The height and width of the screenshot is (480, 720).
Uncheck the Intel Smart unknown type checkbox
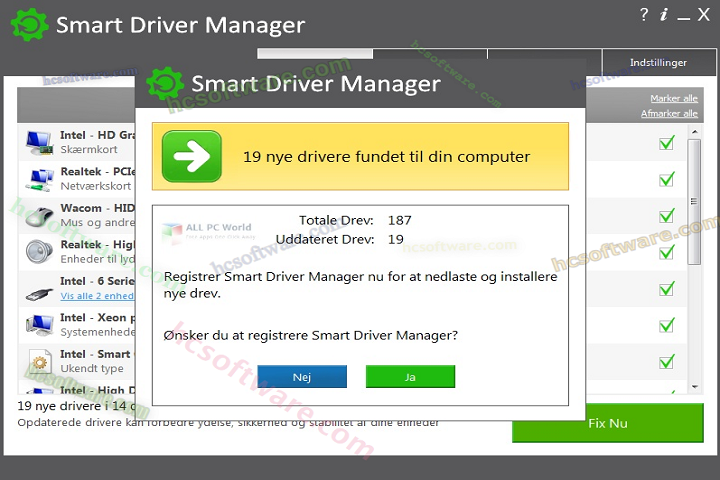tap(667, 362)
